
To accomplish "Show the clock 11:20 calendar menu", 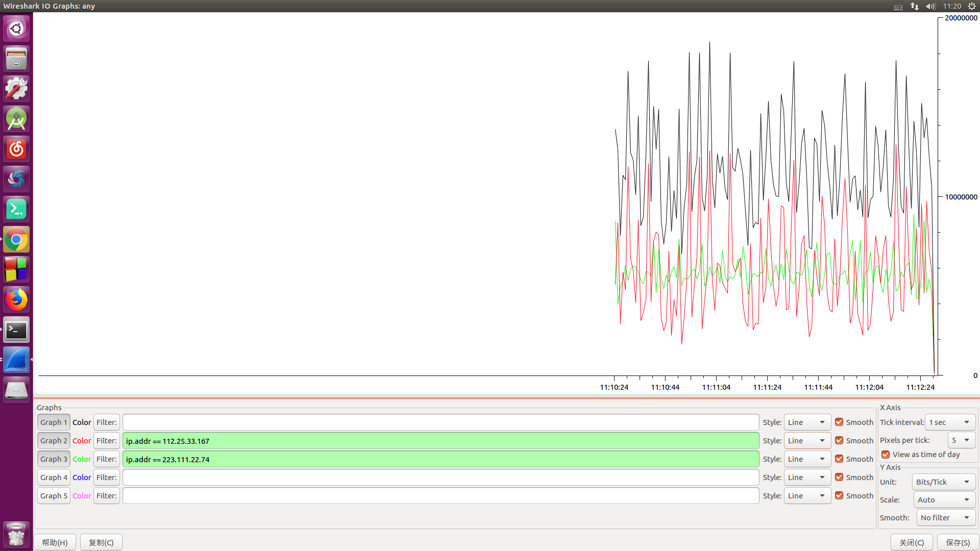I will point(952,6).
